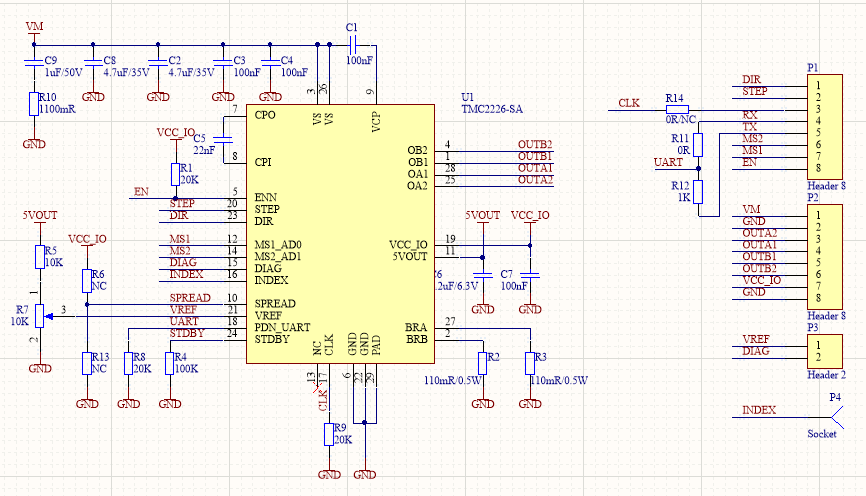Click the CLK net label left of R14
Screen dimensions: 866x496
coord(629,103)
